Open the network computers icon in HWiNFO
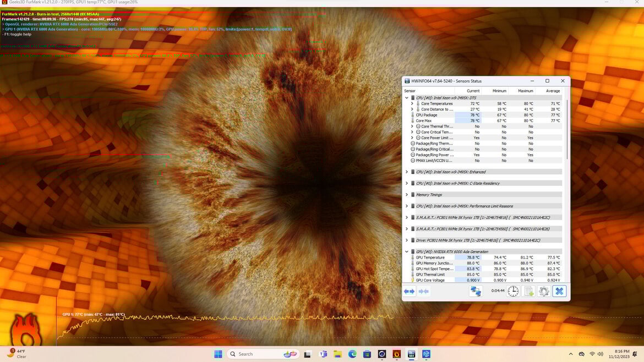 pos(476,291)
